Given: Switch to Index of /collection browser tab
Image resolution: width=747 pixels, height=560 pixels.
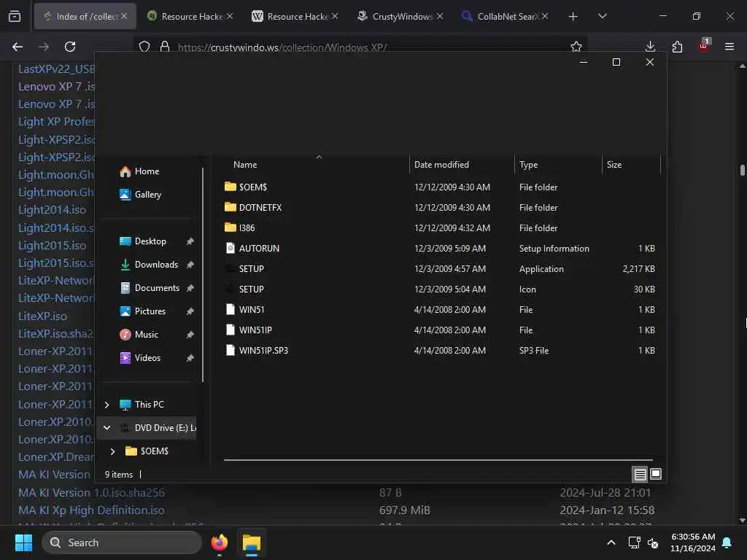Looking at the screenshot, I should tap(86, 16).
